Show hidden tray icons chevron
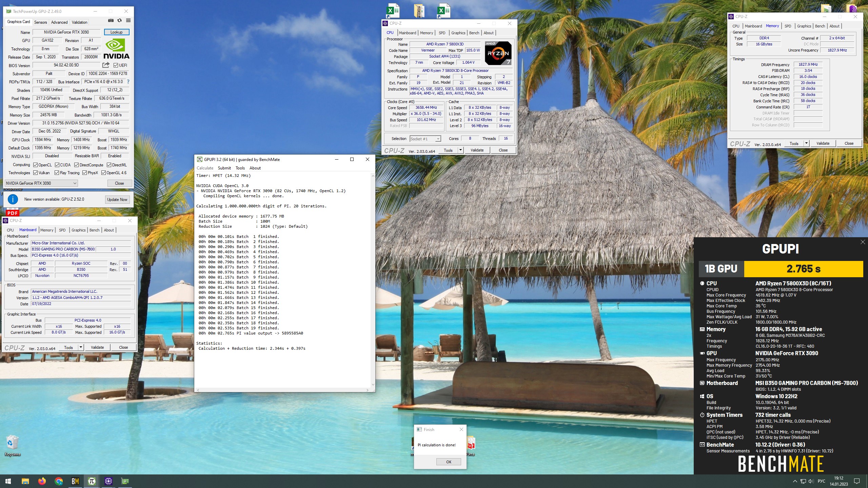 coord(795,481)
